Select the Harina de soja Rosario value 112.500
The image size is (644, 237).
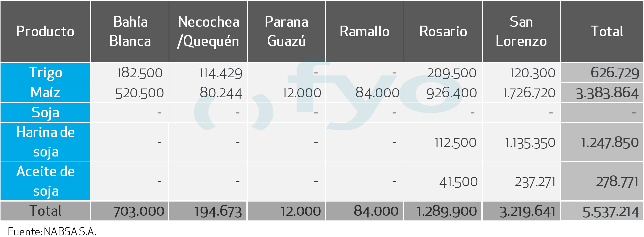(455, 143)
